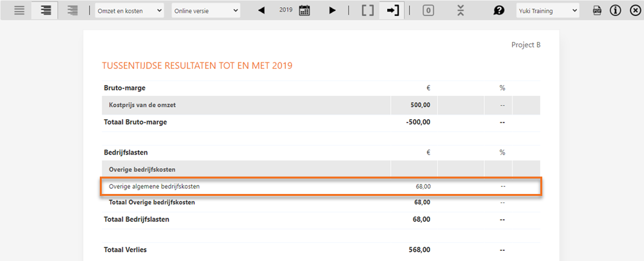Viewport: 644px width, 261px height.
Task: Open the Omzet en kosten dropdown
Action: pos(129,11)
